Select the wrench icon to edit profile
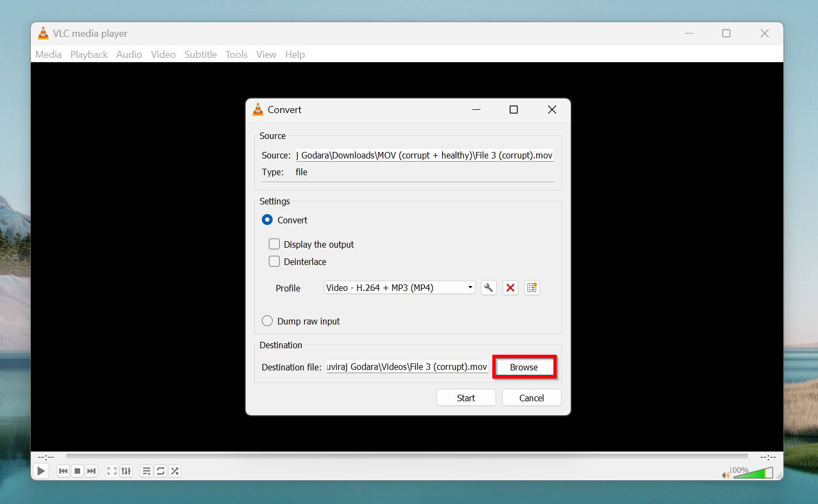 pyautogui.click(x=488, y=287)
